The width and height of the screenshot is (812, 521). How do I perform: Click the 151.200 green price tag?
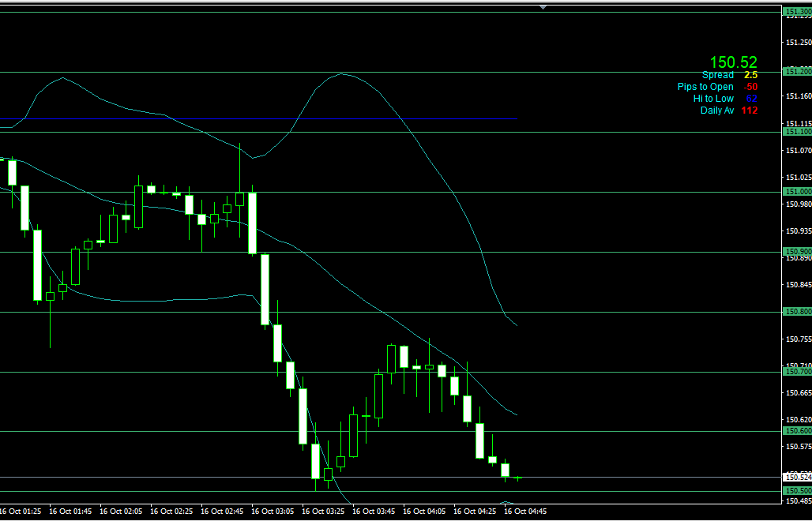[796, 72]
